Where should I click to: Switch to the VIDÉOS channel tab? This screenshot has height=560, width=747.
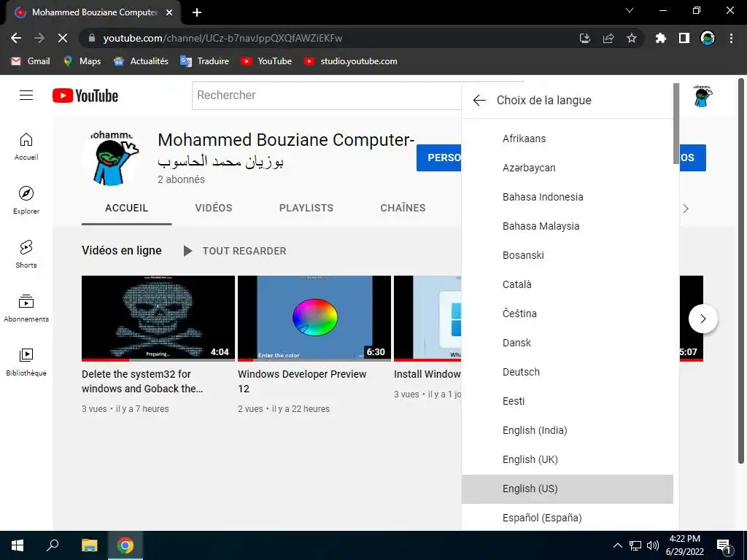click(x=214, y=208)
